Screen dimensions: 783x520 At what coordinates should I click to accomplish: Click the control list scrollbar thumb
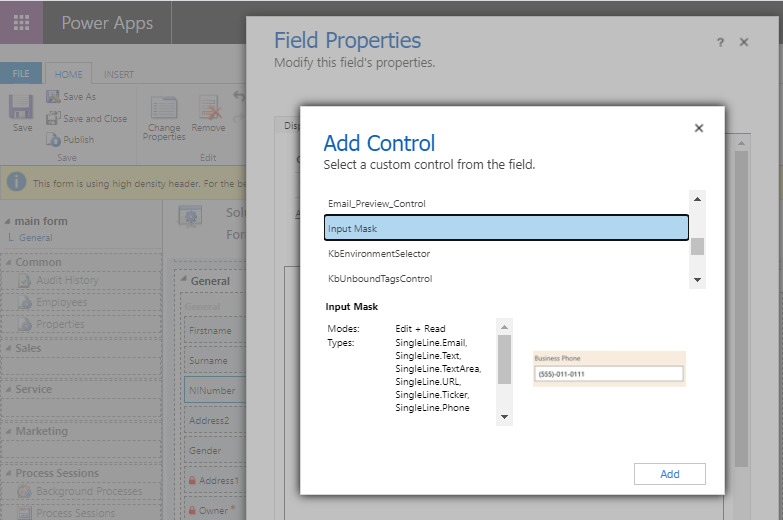coord(697,246)
